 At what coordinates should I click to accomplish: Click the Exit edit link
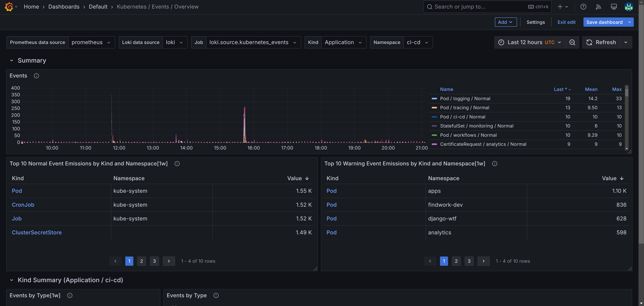tap(566, 22)
